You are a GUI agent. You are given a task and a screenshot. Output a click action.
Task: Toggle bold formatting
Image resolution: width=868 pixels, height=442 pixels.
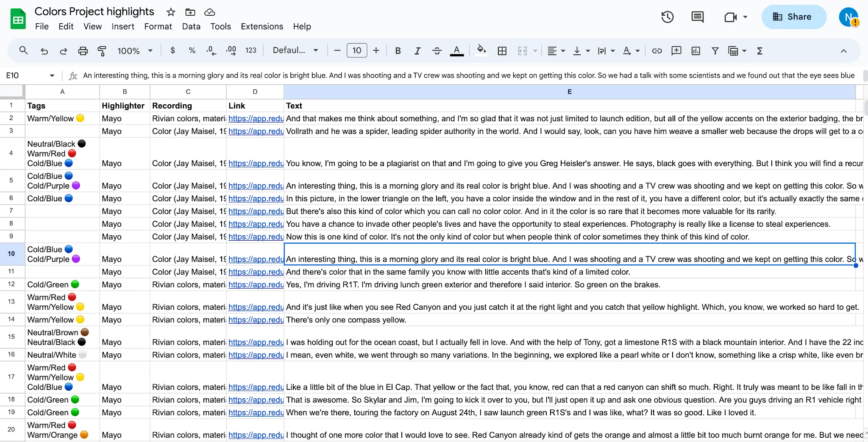(398, 51)
